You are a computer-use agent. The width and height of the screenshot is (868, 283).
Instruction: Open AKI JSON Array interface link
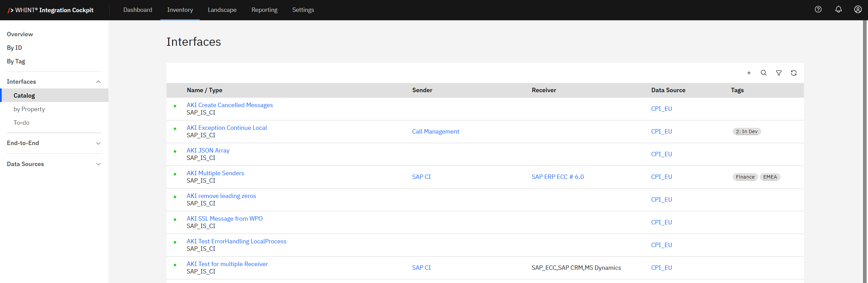tap(208, 150)
